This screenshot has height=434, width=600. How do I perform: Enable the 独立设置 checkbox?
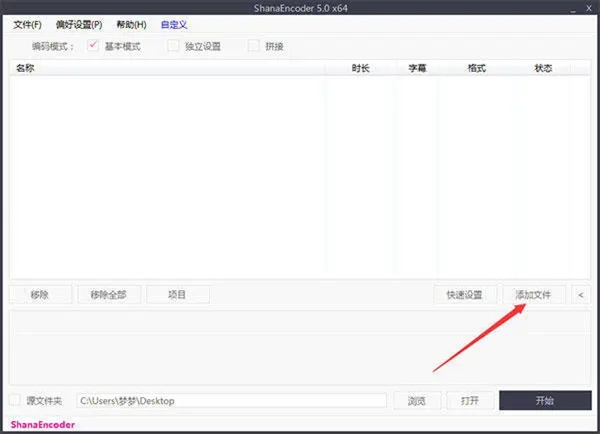[174, 46]
